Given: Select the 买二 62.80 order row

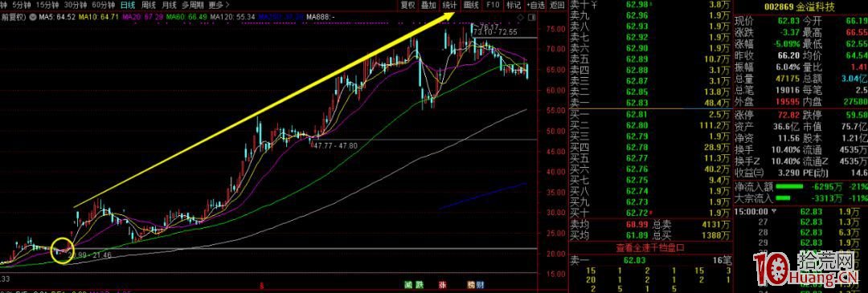Looking at the screenshot, I should pyautogui.click(x=650, y=125).
